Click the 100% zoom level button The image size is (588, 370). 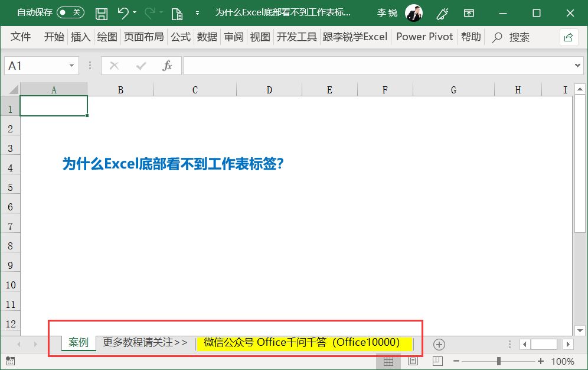click(x=563, y=361)
